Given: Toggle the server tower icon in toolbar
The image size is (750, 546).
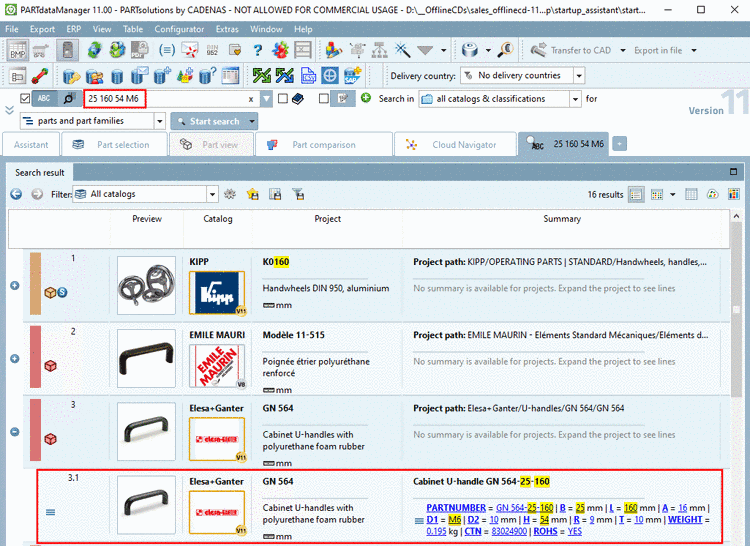Looking at the screenshot, I should [x=67, y=50].
